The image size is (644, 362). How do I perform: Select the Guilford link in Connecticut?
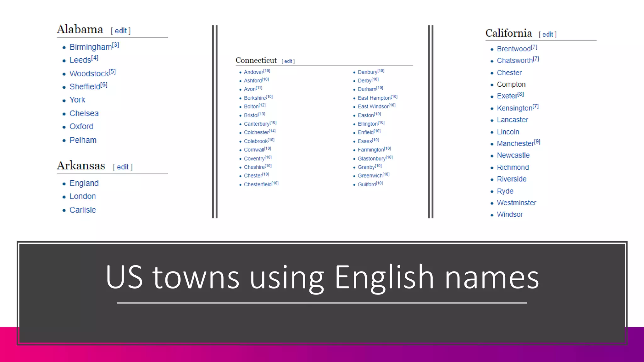(367, 184)
